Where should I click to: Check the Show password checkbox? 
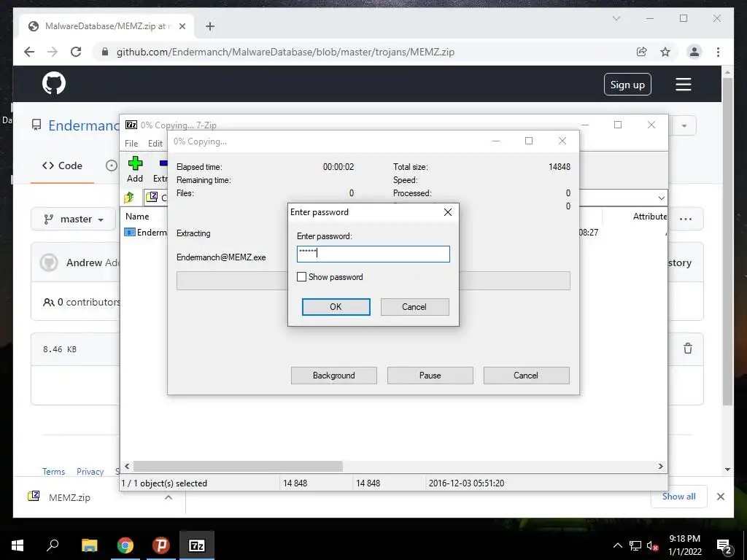tap(301, 276)
